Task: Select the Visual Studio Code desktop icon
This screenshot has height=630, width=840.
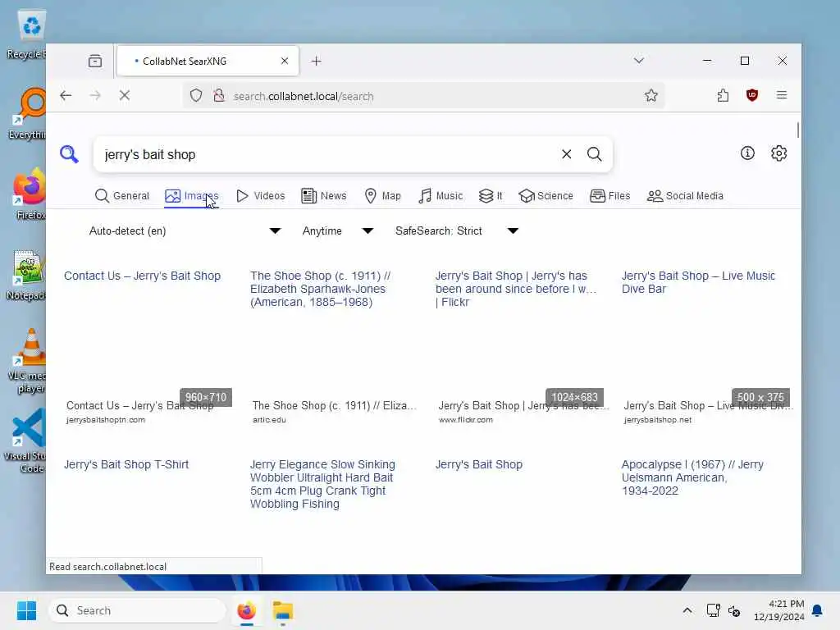Action: pos(27,441)
